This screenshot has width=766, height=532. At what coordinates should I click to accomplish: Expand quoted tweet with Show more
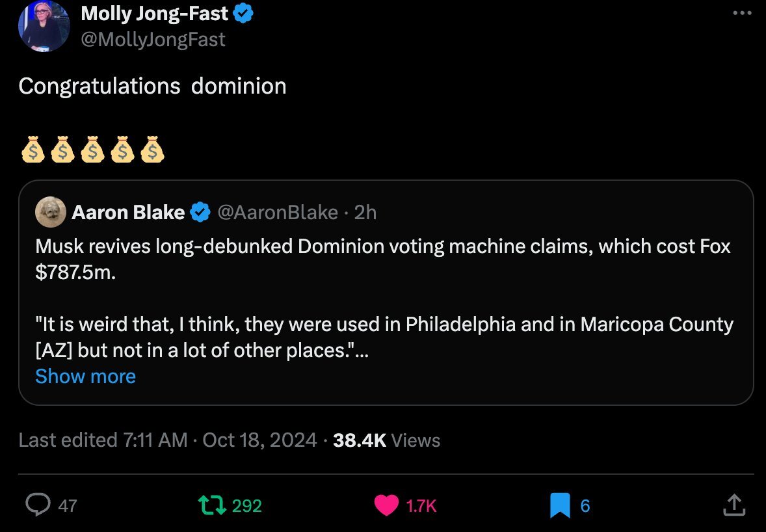pyautogui.click(x=85, y=376)
